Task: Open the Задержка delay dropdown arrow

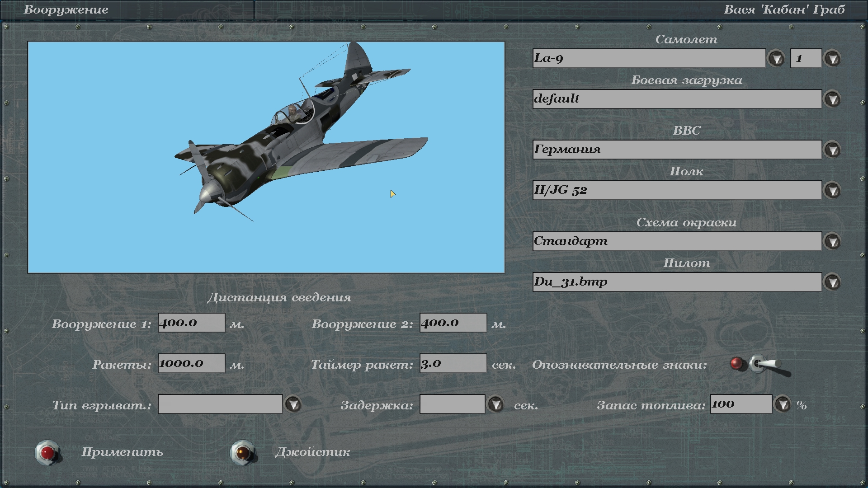Action: click(x=496, y=404)
